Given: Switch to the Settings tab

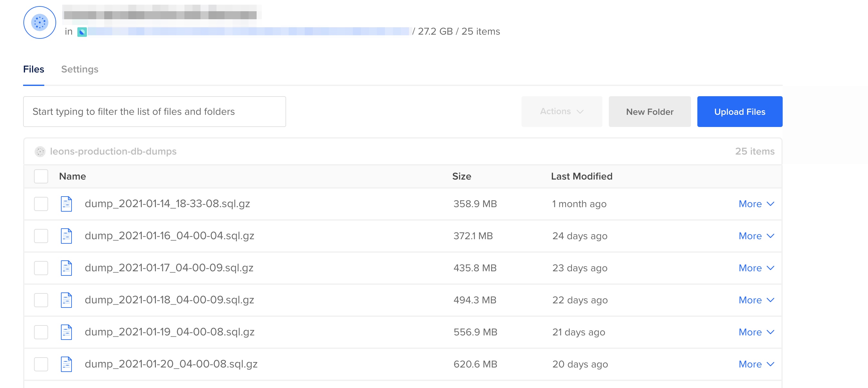Looking at the screenshot, I should click(x=80, y=69).
